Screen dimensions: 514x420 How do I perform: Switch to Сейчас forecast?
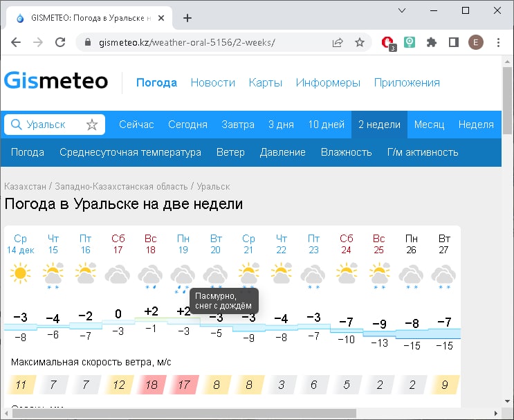pos(136,125)
